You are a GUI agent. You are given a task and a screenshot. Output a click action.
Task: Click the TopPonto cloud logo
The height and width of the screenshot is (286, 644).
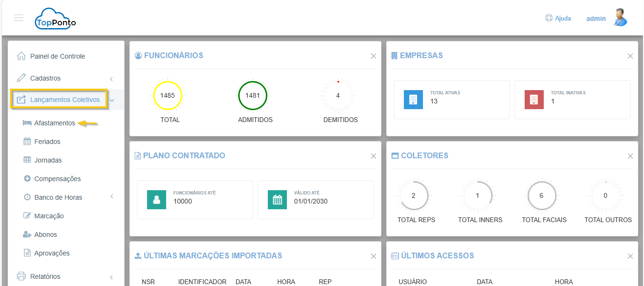pos(55,19)
